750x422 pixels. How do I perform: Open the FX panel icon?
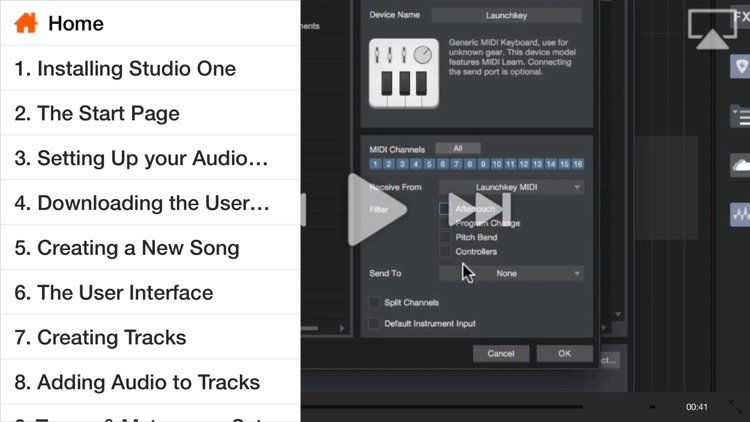(x=741, y=17)
